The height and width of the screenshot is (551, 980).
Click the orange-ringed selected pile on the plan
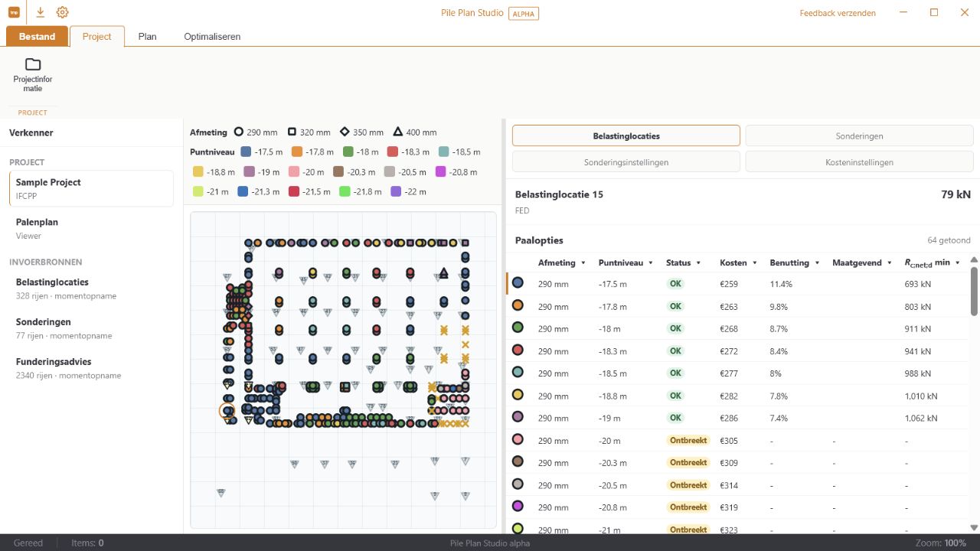point(227,411)
